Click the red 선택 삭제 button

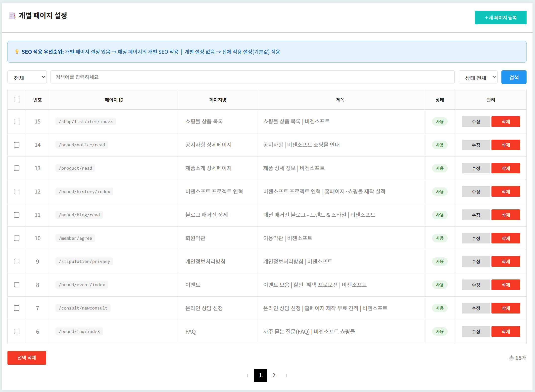(x=27, y=358)
